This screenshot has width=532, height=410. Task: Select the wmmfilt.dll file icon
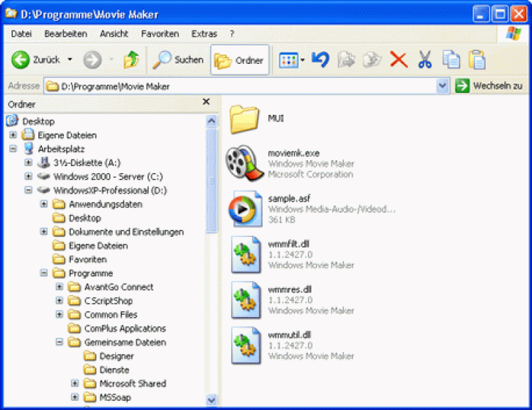tap(245, 255)
